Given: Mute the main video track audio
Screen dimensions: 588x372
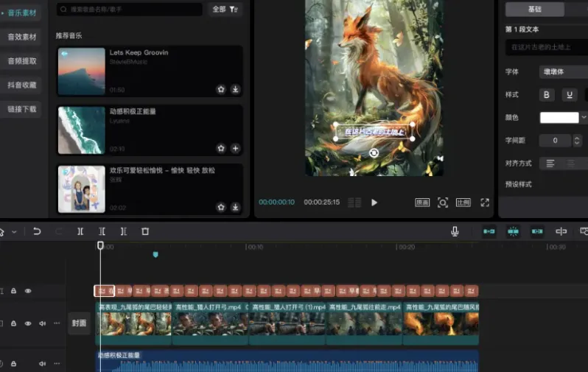Looking at the screenshot, I should (43, 323).
